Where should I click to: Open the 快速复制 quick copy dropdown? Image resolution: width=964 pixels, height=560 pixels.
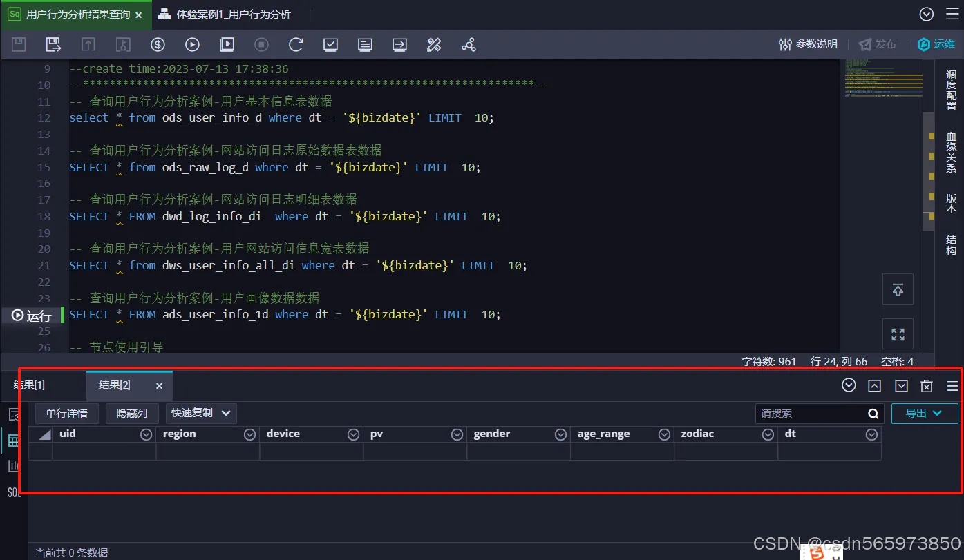tap(201, 413)
